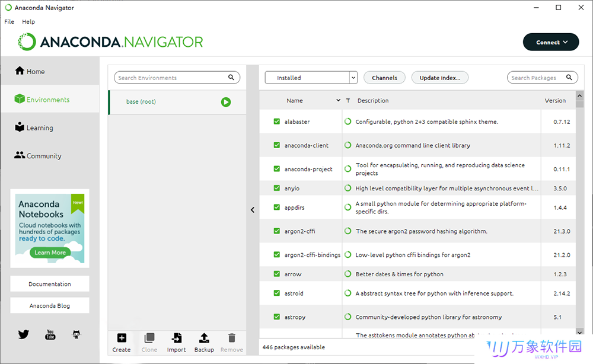The image size is (593, 364).
Task: Click the status circle icon for anaconda-project
Action: point(348,169)
